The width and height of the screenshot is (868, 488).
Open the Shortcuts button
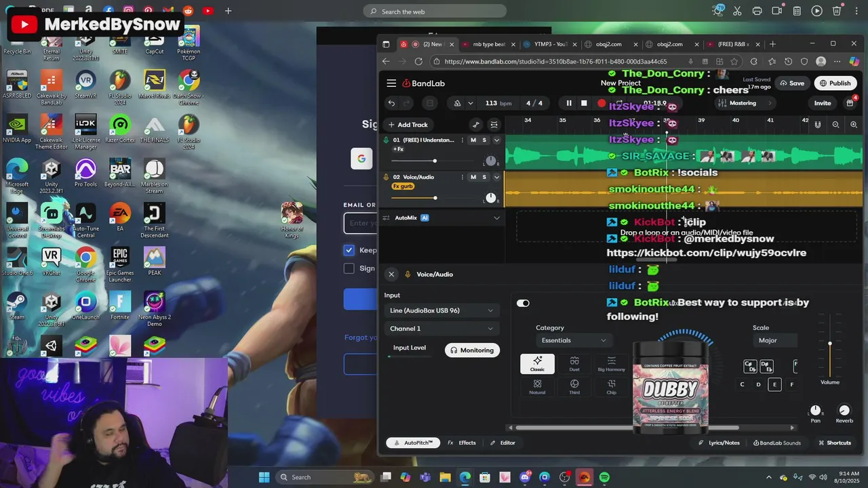[835, 443]
